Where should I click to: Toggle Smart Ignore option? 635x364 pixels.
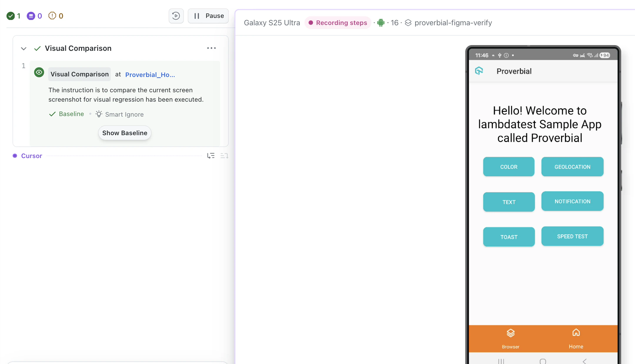(x=120, y=114)
